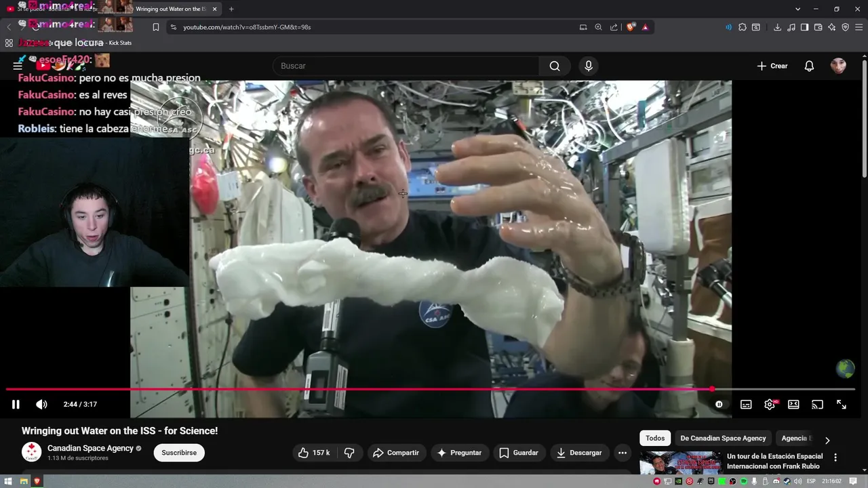Switch to theater mode
Image resolution: width=868 pixels, height=488 pixels.
coord(793,405)
